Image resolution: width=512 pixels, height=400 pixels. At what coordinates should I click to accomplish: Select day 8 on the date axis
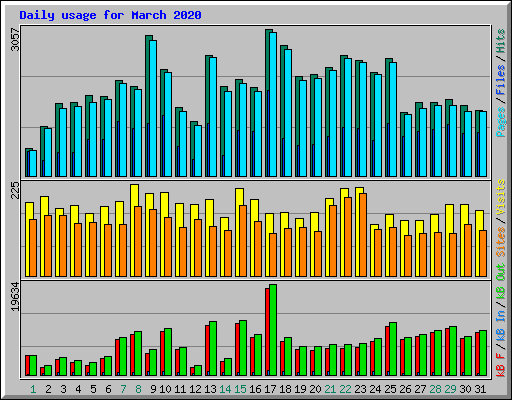138,389
